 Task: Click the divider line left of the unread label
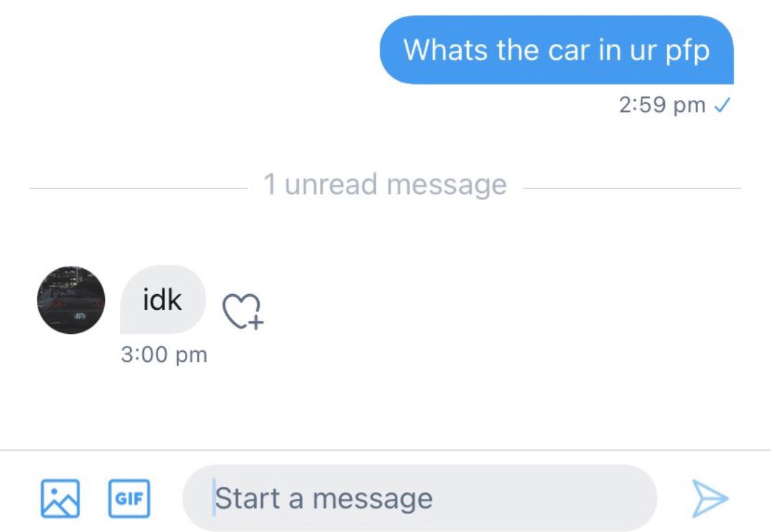pyautogui.click(x=137, y=188)
